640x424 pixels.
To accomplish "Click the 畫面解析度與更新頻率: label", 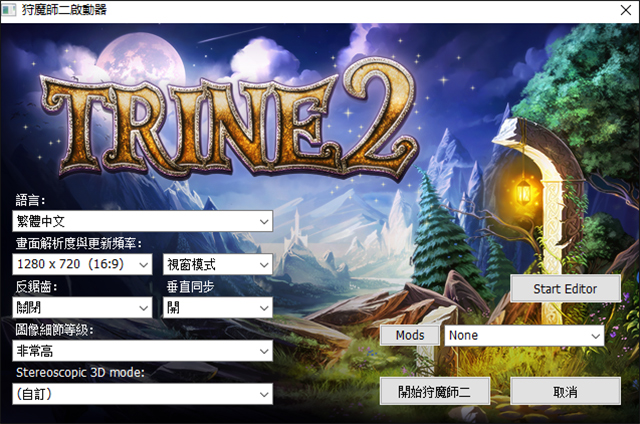I will coord(79,244).
